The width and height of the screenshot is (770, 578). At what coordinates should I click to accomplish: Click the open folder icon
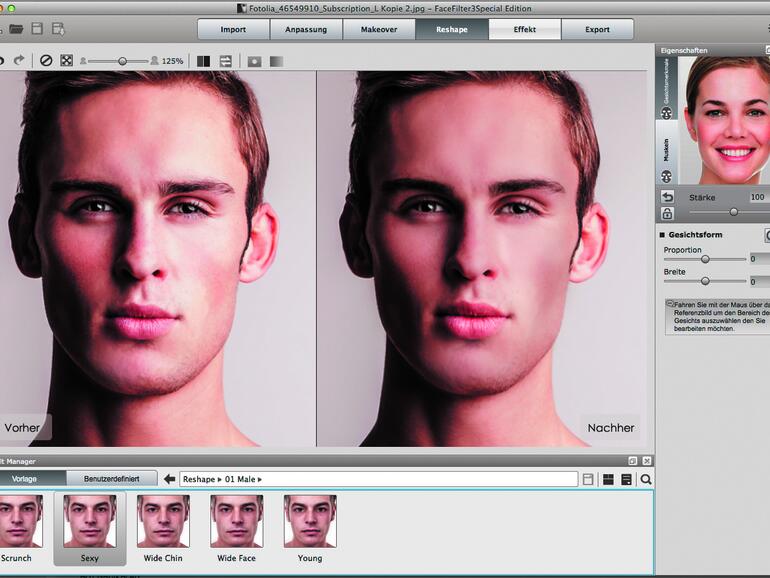point(15,29)
